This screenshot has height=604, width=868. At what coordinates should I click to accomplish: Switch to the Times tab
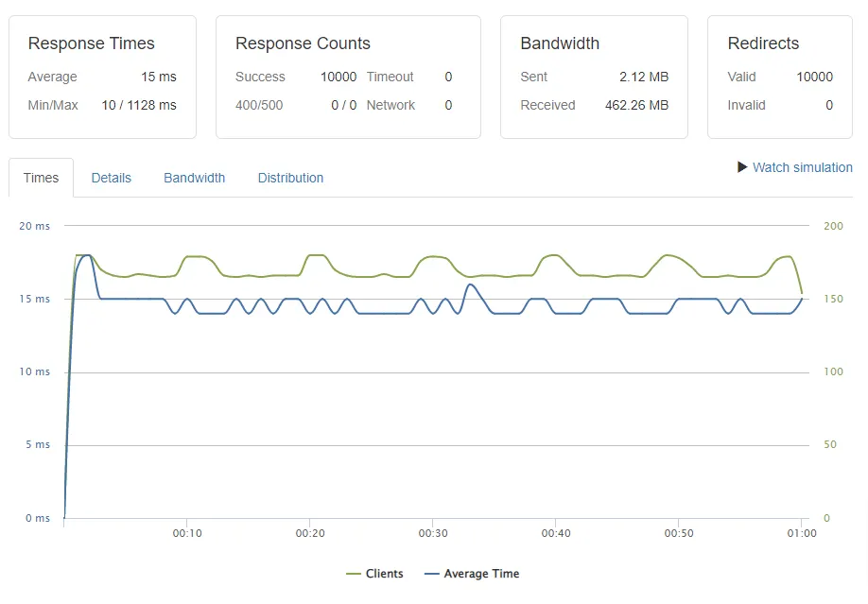41,178
